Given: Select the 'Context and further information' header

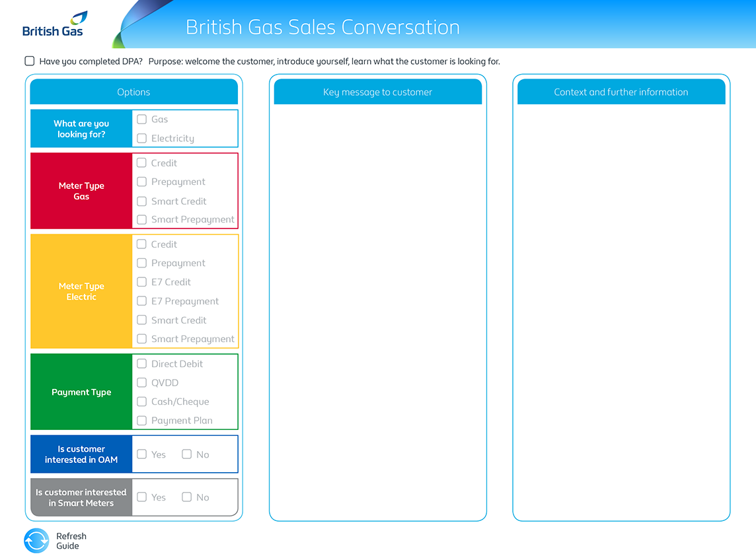Looking at the screenshot, I should coord(621,92).
